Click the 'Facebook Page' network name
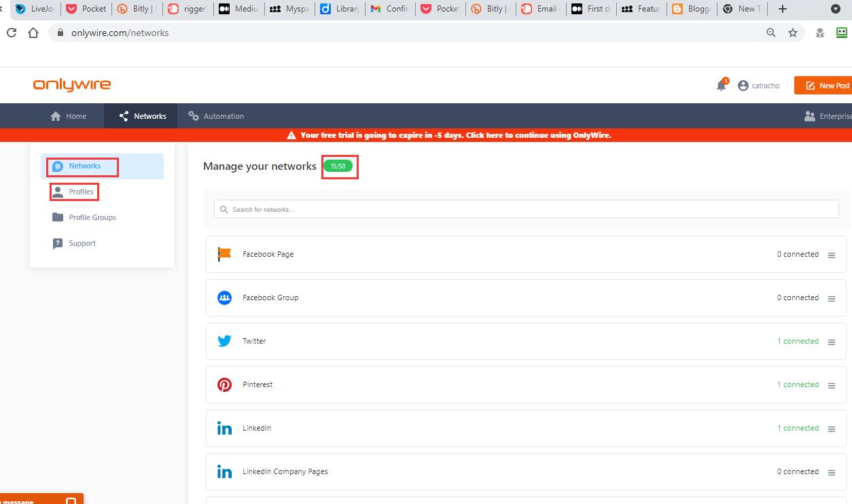The height and width of the screenshot is (504, 852). tap(268, 254)
